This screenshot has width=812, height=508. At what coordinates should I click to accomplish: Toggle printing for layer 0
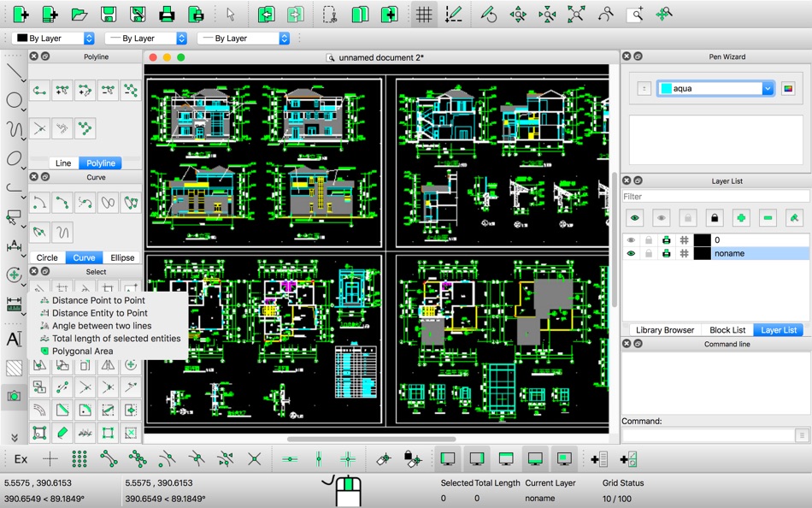pos(667,240)
